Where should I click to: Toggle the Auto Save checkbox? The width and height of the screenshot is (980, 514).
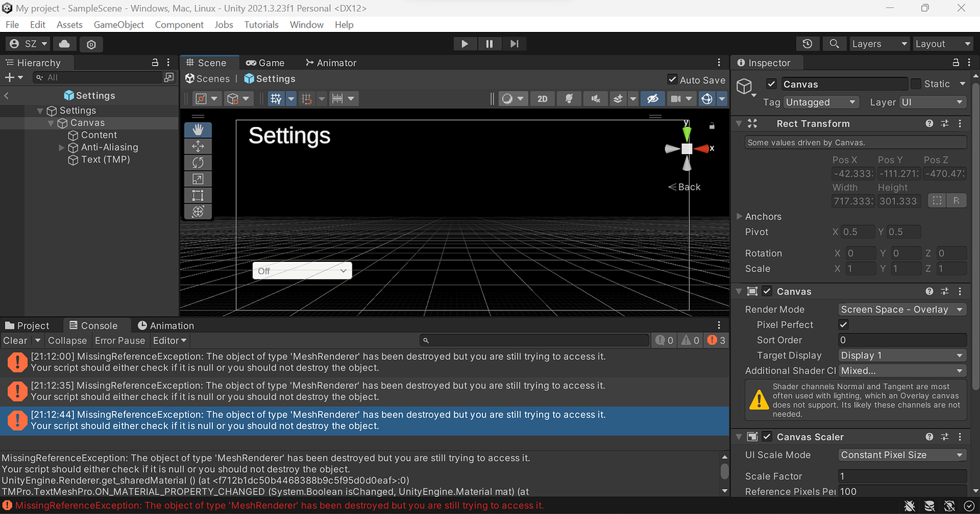tap(673, 80)
